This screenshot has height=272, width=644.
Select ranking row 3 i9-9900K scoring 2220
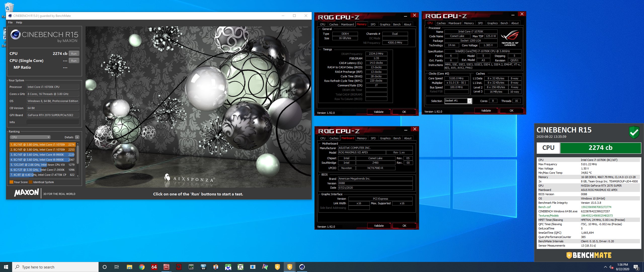[x=43, y=155]
